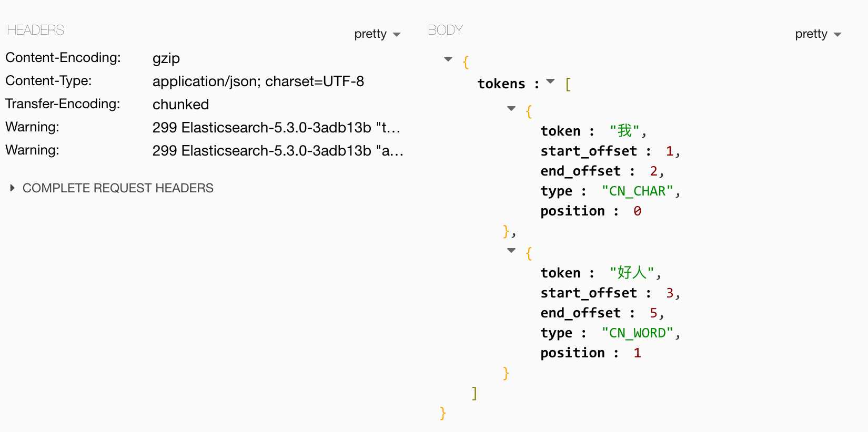The width and height of the screenshot is (868, 432).
Task: Collapse the root JSON object arrow
Action: pyautogui.click(x=448, y=59)
